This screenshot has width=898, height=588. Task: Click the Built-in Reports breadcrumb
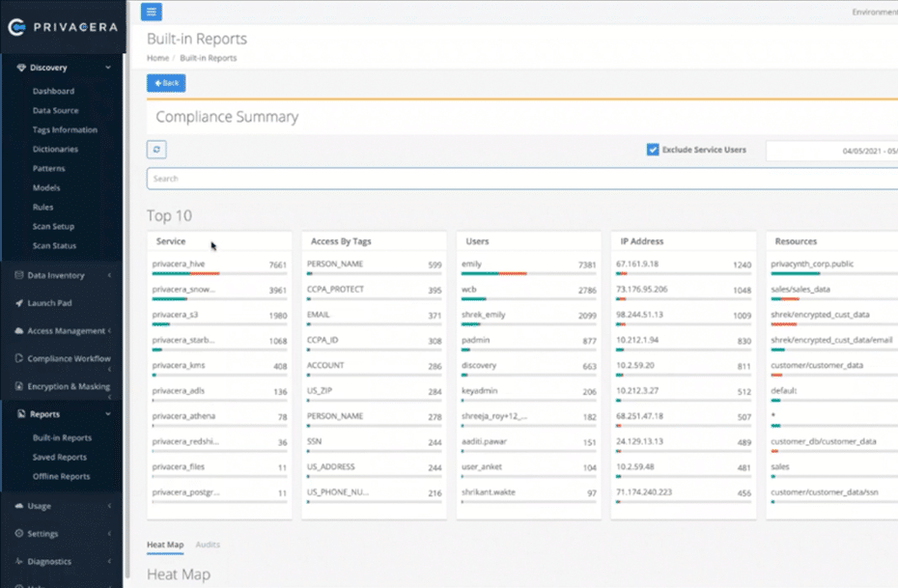208,58
